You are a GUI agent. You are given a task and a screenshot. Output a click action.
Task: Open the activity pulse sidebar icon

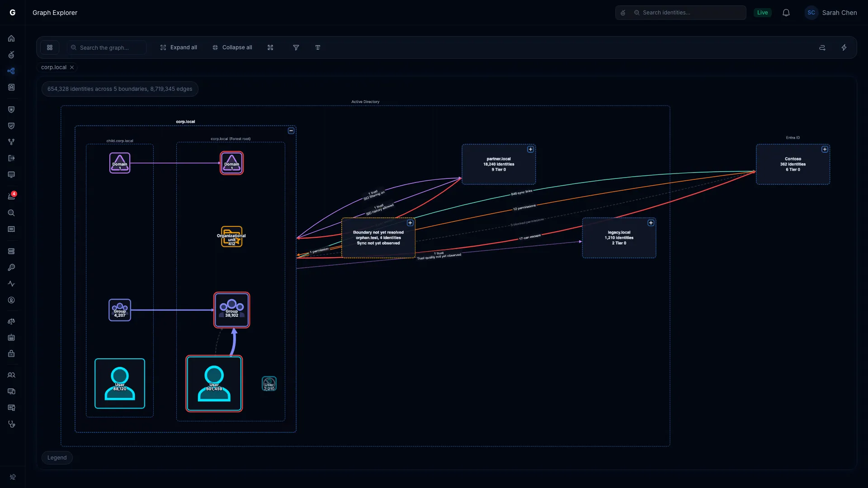[x=11, y=284]
